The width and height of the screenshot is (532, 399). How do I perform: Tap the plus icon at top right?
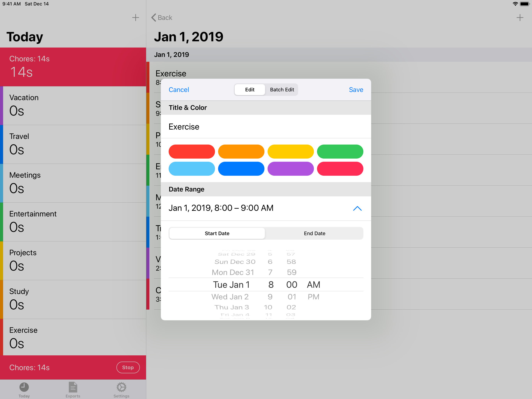(x=520, y=18)
